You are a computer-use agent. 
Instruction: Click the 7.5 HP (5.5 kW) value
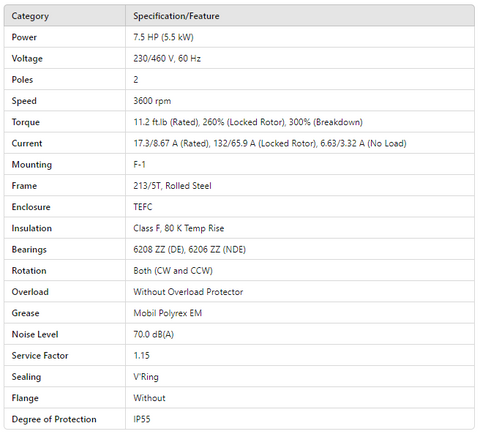pos(163,37)
